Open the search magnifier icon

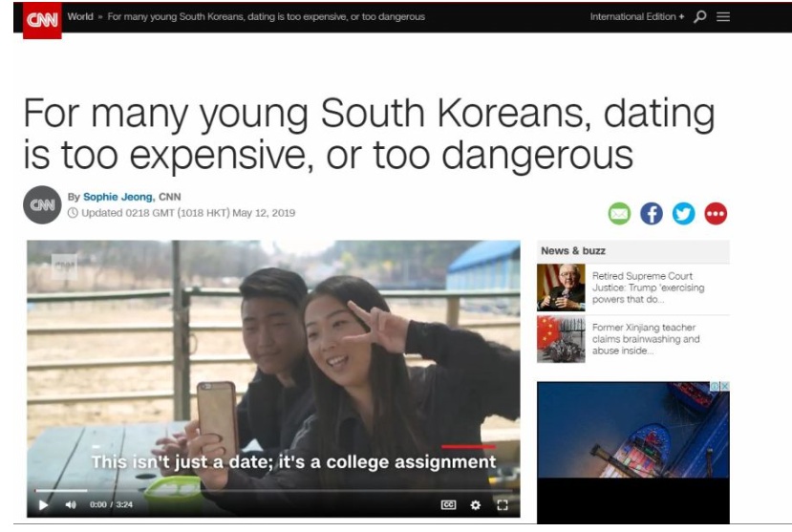point(699,16)
